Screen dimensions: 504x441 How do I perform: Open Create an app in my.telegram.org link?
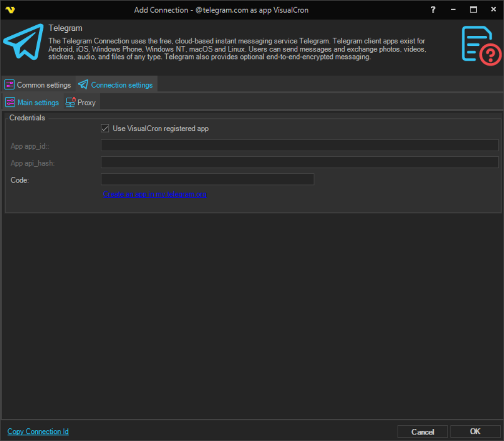[155, 194]
